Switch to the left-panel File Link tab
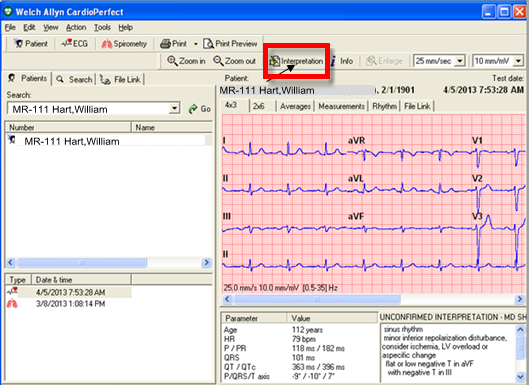Image resolution: width=532 pixels, height=385 pixels. (120, 79)
